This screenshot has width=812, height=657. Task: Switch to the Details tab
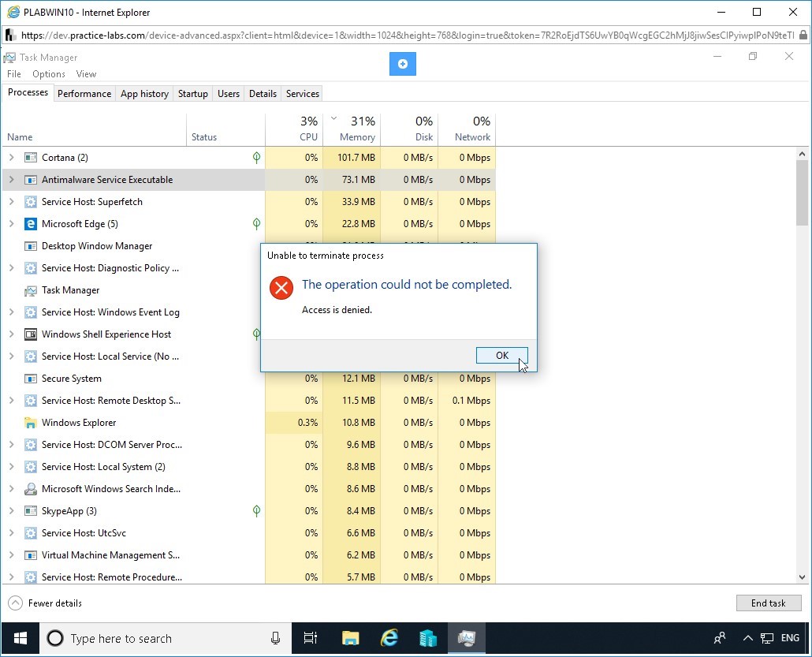(263, 94)
